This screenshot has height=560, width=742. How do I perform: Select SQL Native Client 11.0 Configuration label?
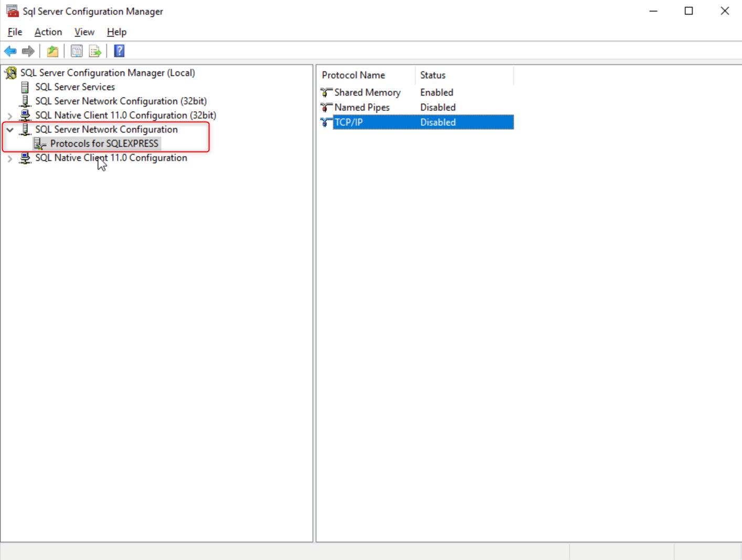pyautogui.click(x=111, y=158)
